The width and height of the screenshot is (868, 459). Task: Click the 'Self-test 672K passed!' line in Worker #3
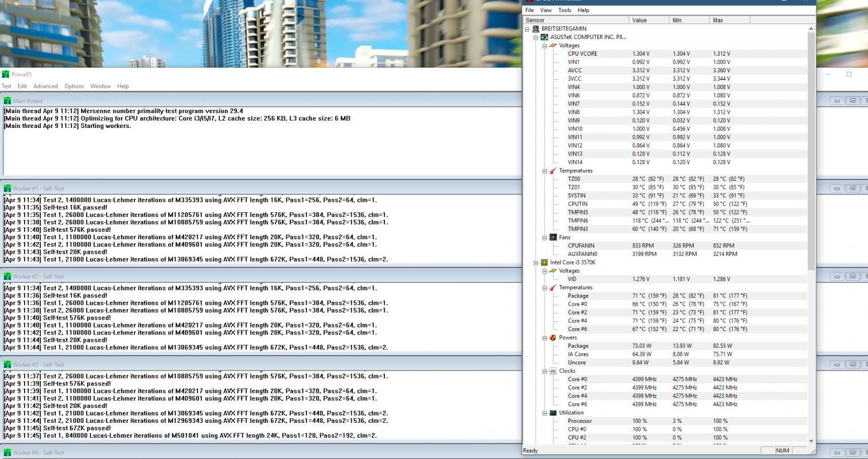click(57, 428)
